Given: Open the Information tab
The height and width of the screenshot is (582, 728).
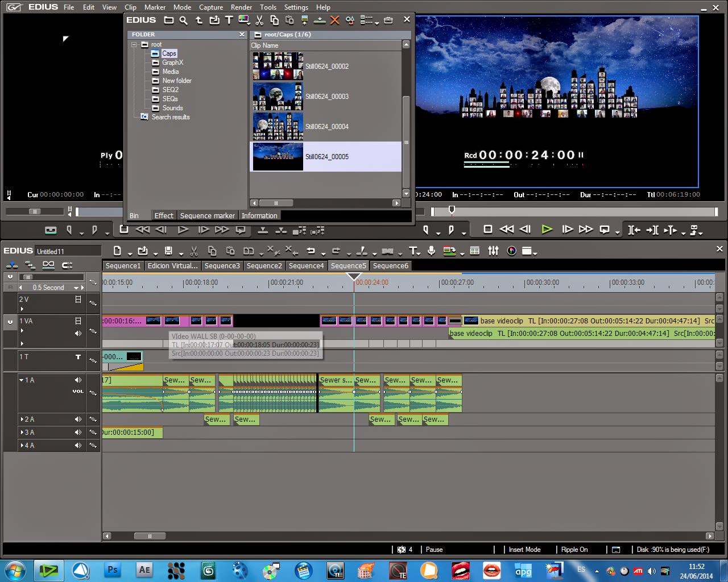Looking at the screenshot, I should (259, 215).
